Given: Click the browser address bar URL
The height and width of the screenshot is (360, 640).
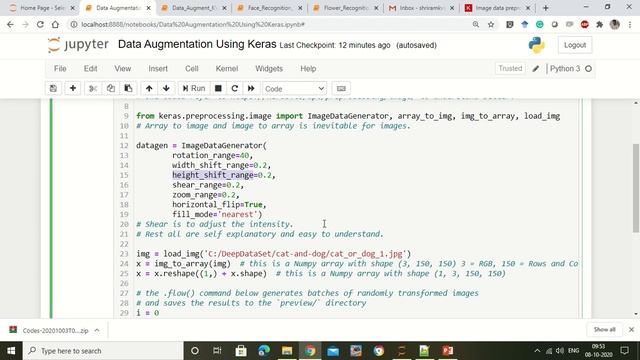Looking at the screenshot, I should [x=193, y=24].
